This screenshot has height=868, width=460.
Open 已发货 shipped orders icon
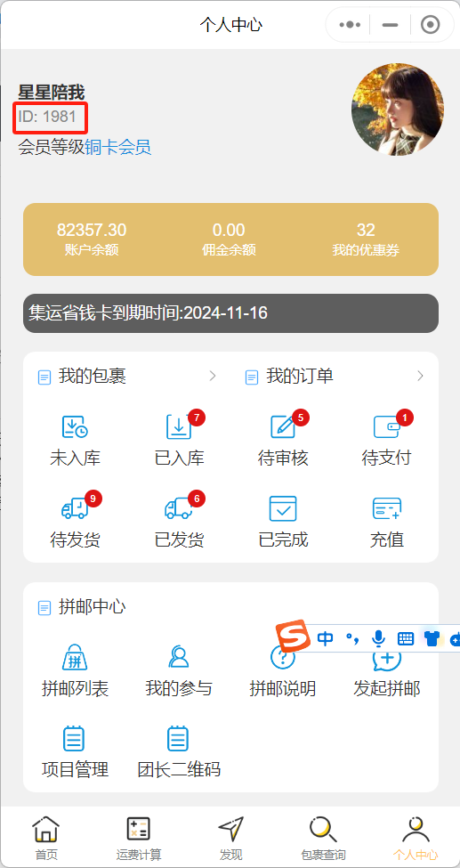pos(179,508)
